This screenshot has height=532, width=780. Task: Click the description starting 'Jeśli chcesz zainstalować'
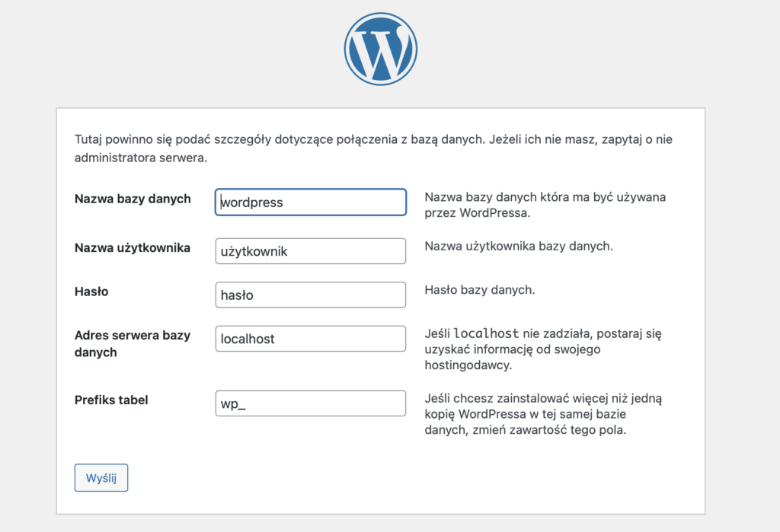click(543, 414)
